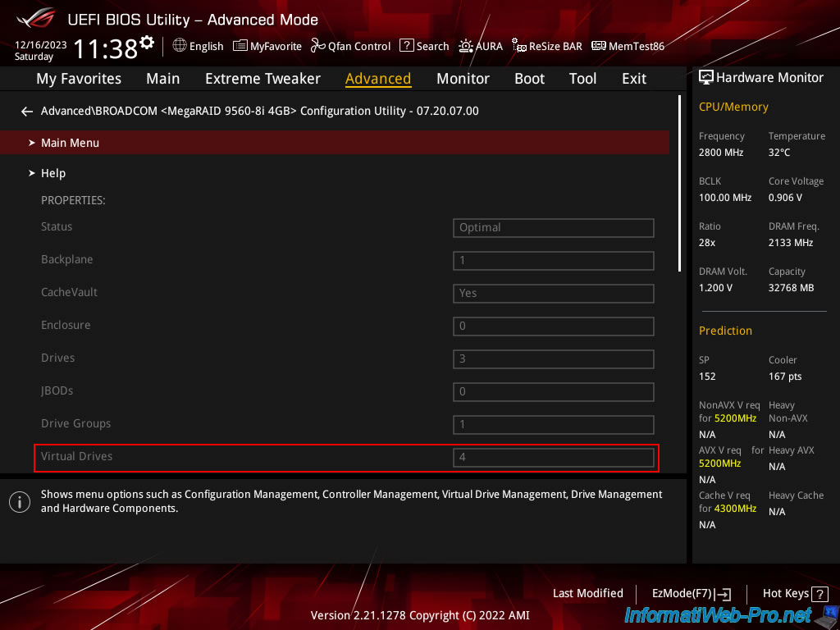Open the Search function
This screenshot has width=840, height=630.
(424, 46)
